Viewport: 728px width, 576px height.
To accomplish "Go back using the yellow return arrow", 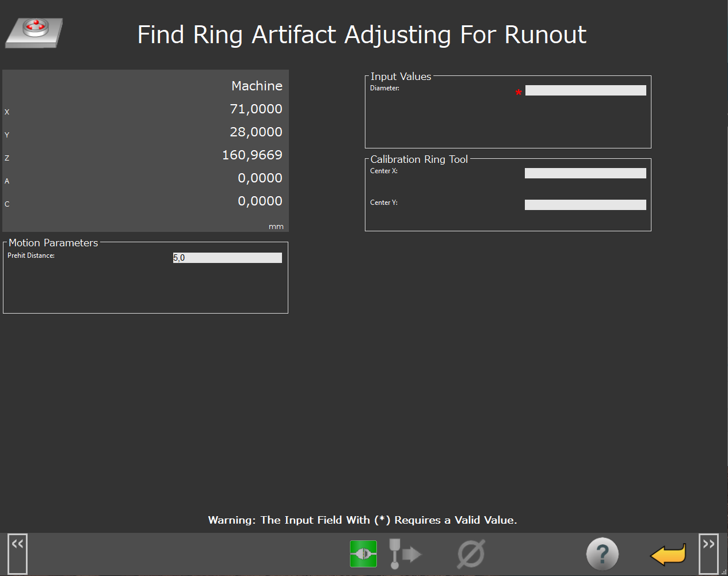I will pos(668,555).
